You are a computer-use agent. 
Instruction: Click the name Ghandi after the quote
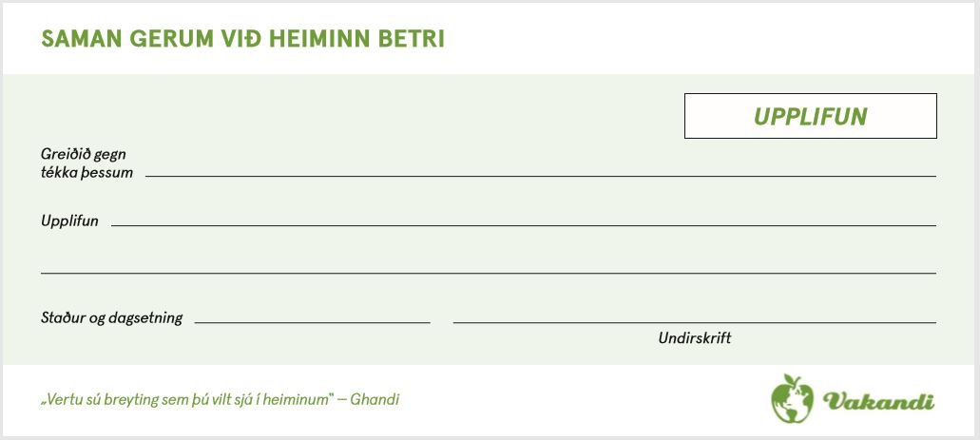click(375, 399)
